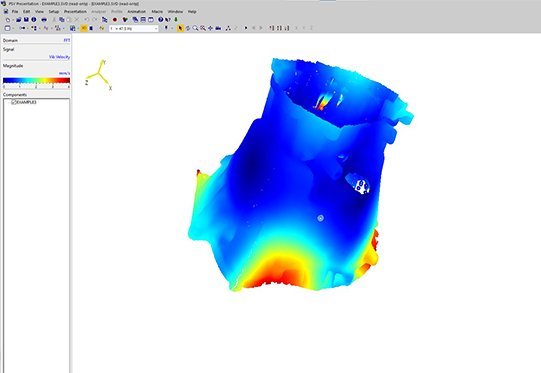
Task: Toggle the highlighted yellow toolbar button
Action: pos(83,28)
